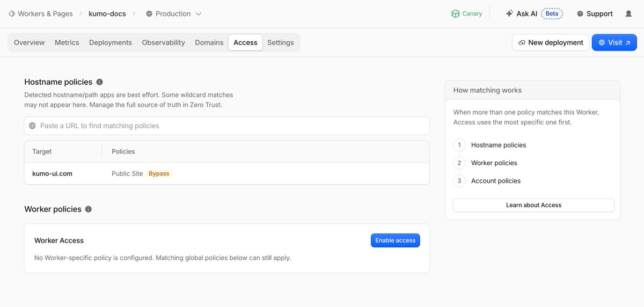Image resolution: width=644 pixels, height=307 pixels.
Task: Click step 1 Hostname policies in matching list
Action: point(499,145)
